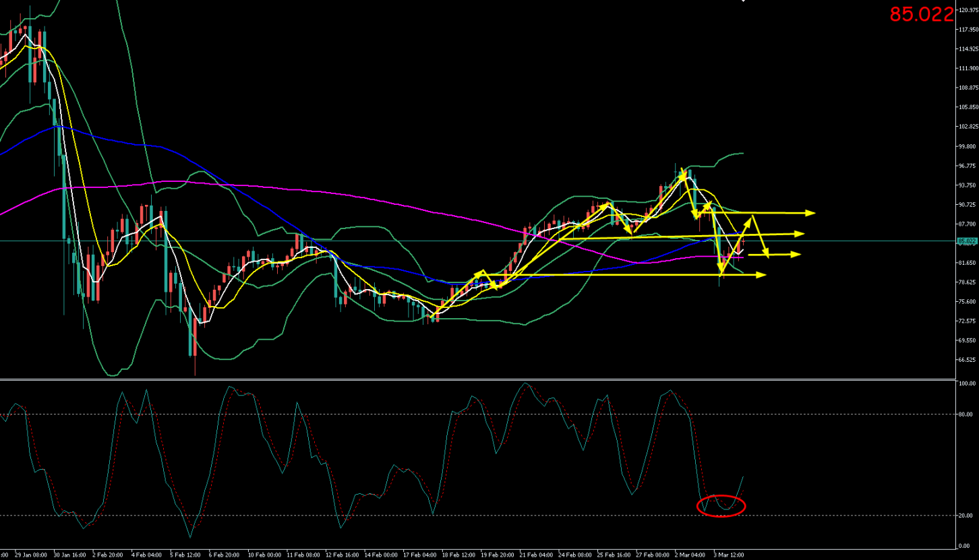Click the lowest yellow horizontal arrow's arrowhead
The image size is (979, 560).
pos(761,275)
